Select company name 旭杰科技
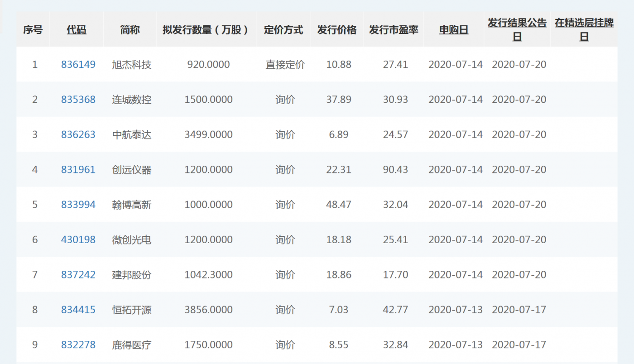Screen dimensions: 634x364 coord(131,64)
